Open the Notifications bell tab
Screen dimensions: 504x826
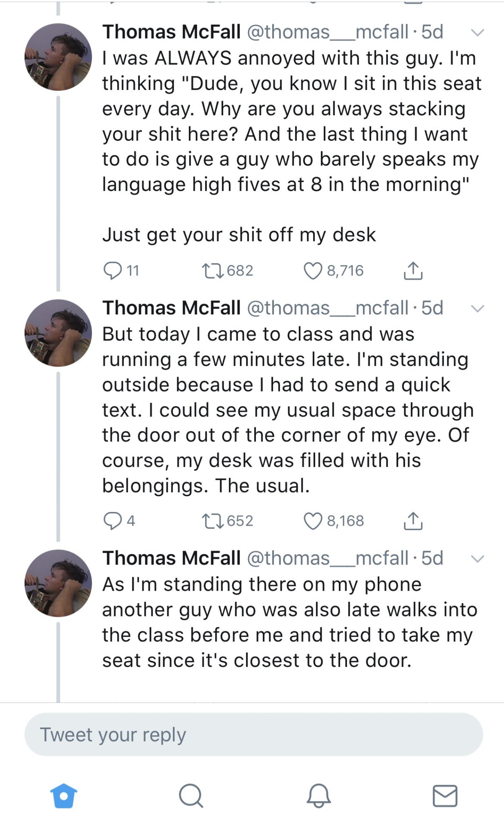[x=318, y=795]
